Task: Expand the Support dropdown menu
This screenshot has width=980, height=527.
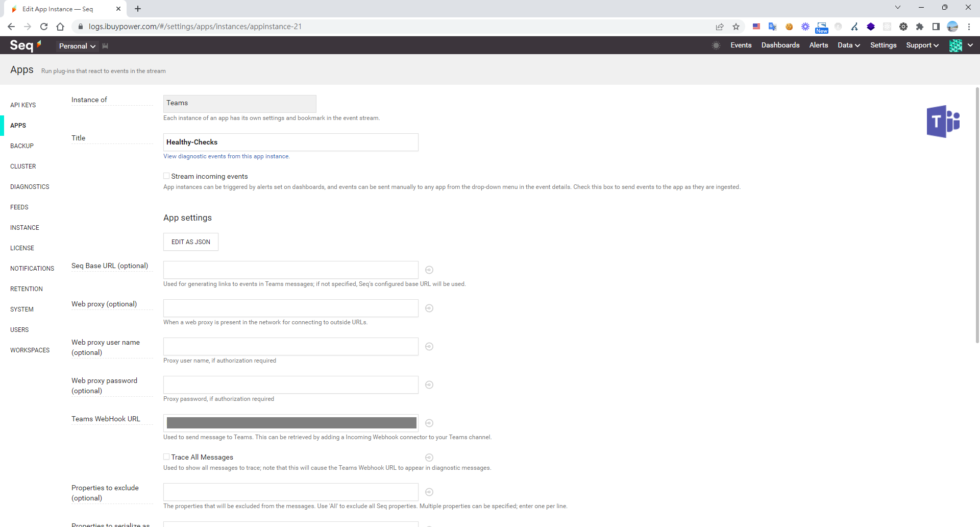Action: [922, 45]
